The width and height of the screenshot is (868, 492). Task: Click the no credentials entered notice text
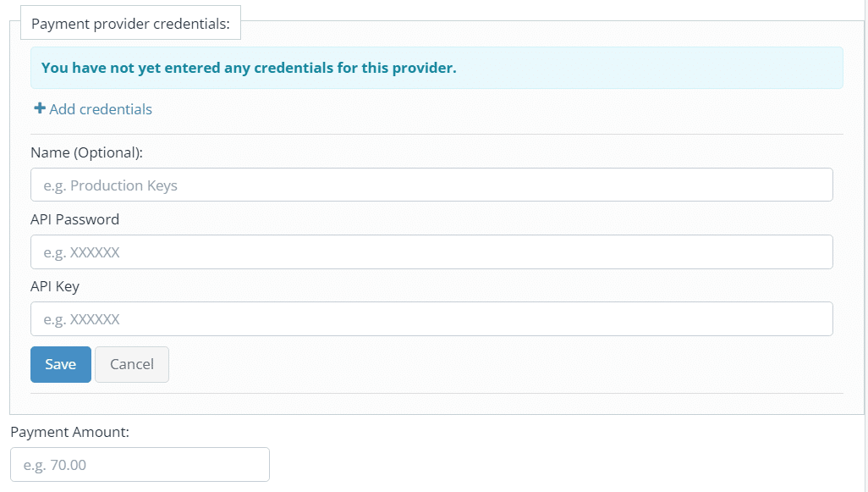(x=249, y=68)
